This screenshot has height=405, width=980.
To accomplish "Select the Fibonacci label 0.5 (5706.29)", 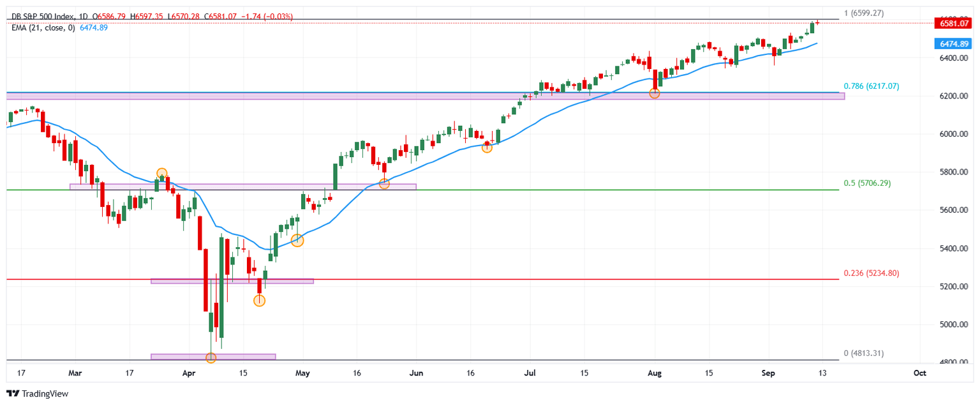I will (x=866, y=183).
